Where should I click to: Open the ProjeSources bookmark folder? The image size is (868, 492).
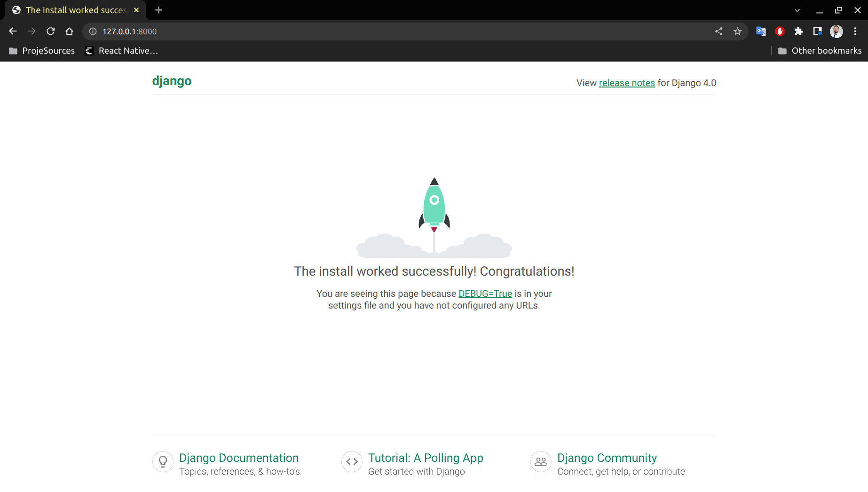tap(42, 51)
